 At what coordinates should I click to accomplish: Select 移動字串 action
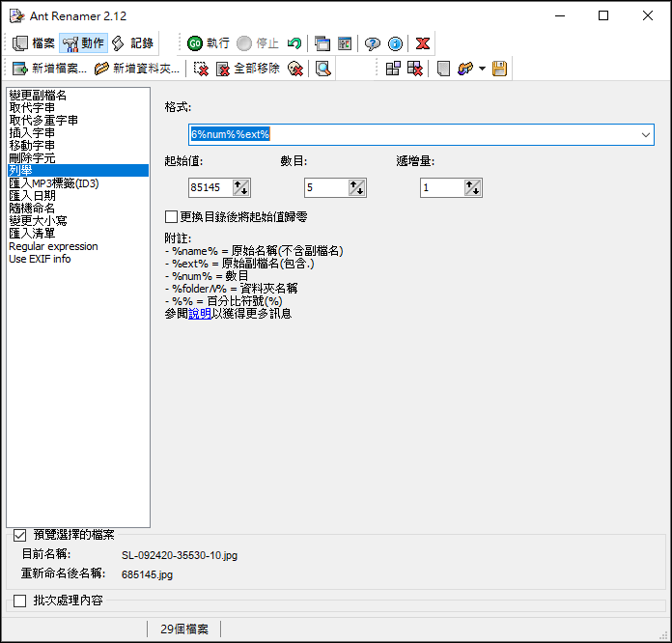point(78,146)
